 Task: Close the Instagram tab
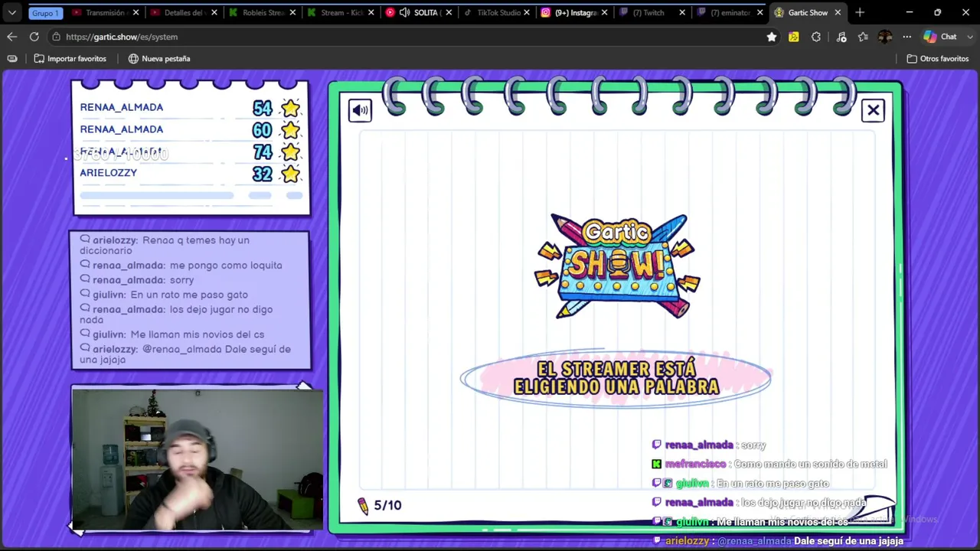(605, 12)
